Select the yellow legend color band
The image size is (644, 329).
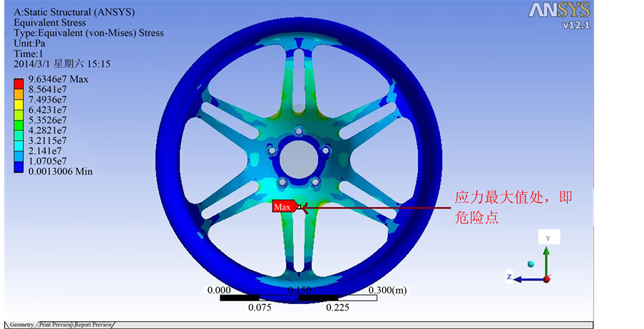[19, 105]
